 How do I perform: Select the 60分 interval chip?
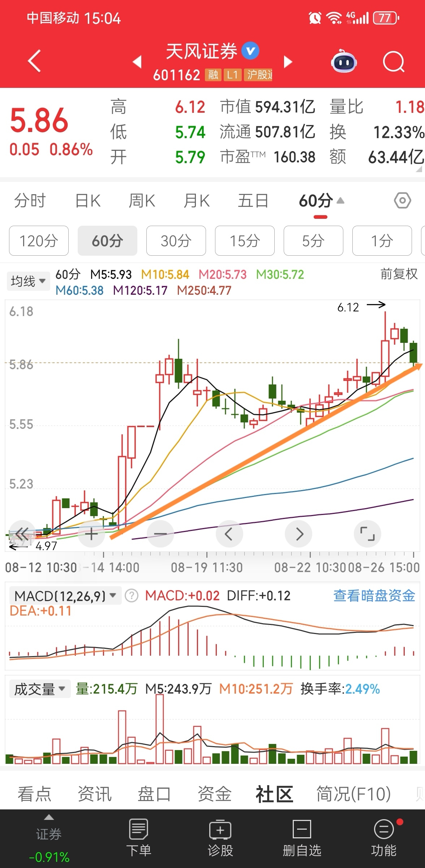[x=107, y=241]
